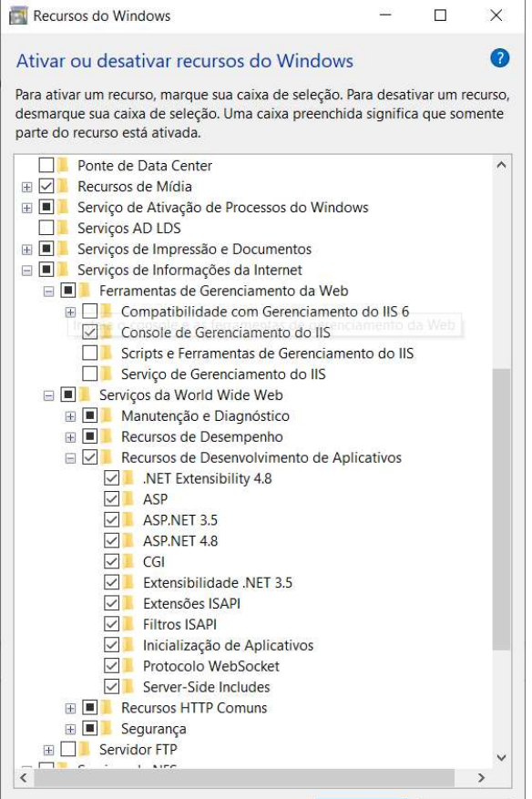Click folder icon beside Filtros ISAPI
The image size is (532, 799).
point(128,624)
